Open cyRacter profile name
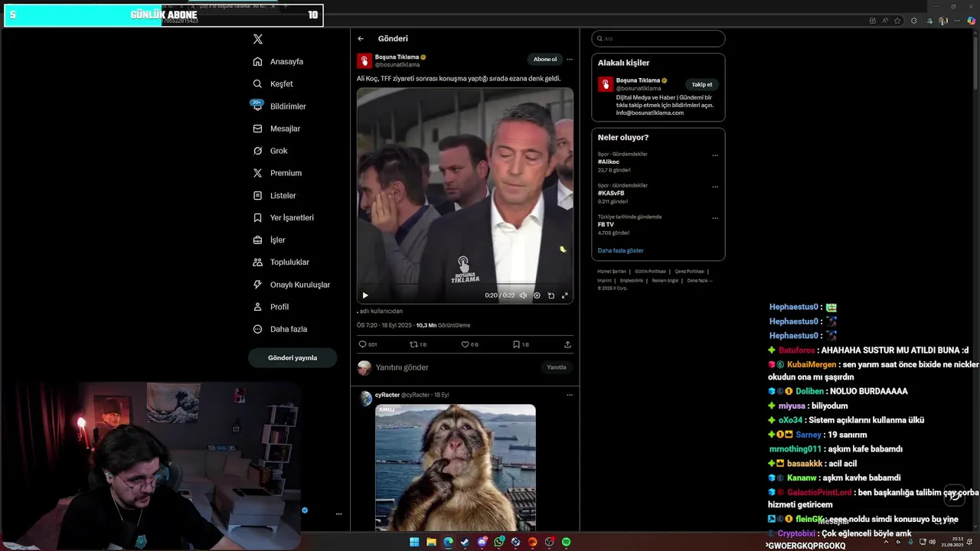Viewport: 980px width, 551px height. click(x=387, y=395)
